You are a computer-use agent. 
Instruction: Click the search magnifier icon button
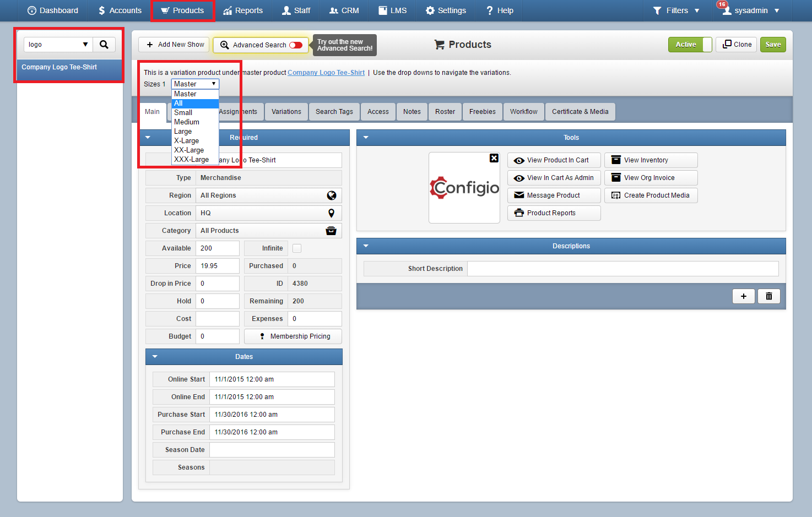(x=104, y=45)
